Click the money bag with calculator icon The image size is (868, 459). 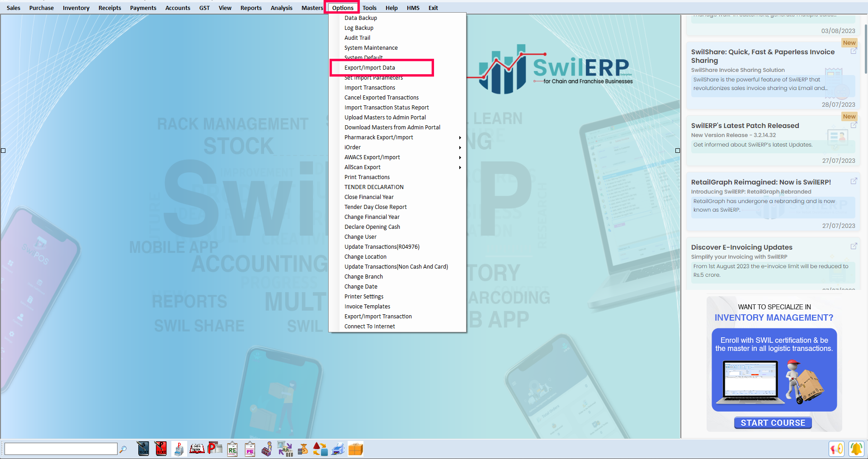pos(303,449)
